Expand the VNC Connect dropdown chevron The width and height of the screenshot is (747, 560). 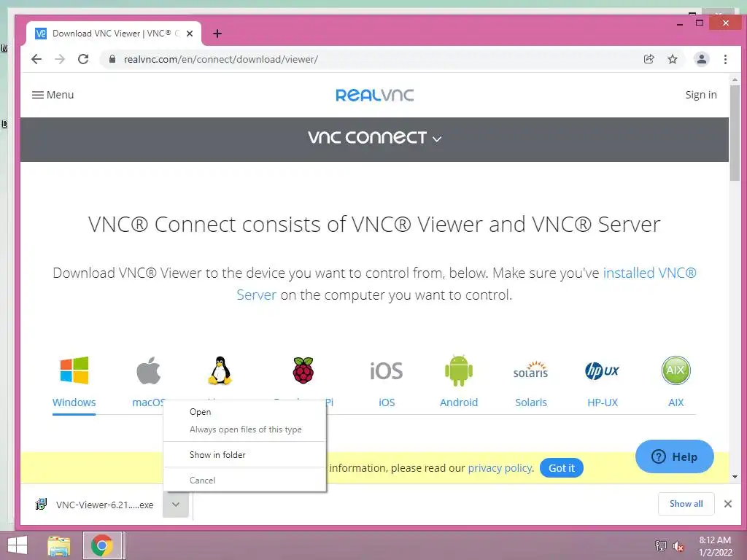437,139
